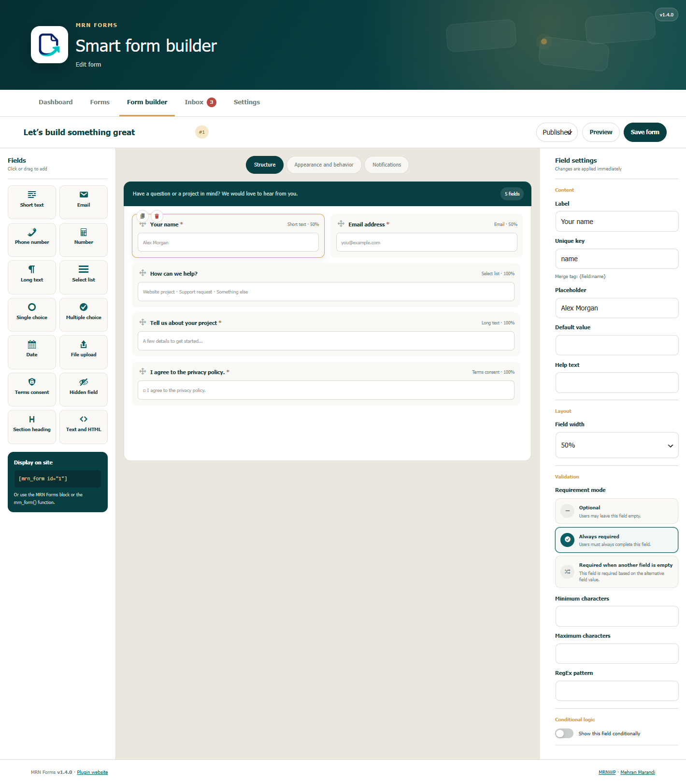
Task: Click the drag handle of Email address field
Action: point(341,224)
